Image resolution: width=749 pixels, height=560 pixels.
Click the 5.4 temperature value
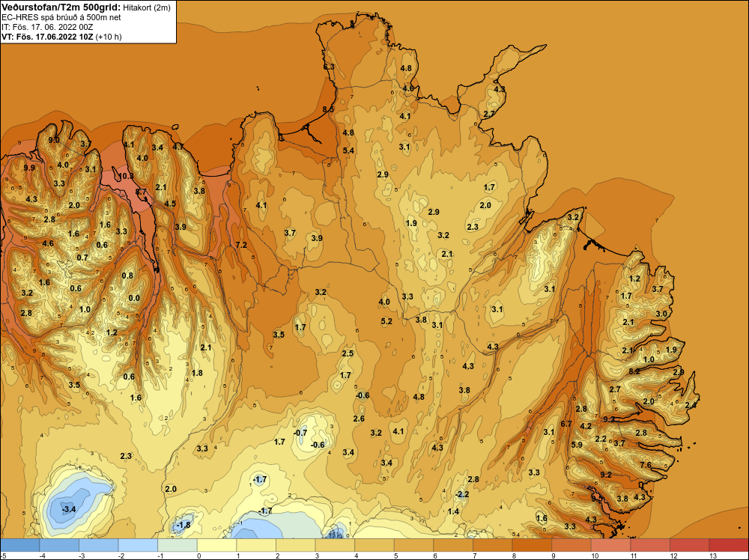point(349,150)
